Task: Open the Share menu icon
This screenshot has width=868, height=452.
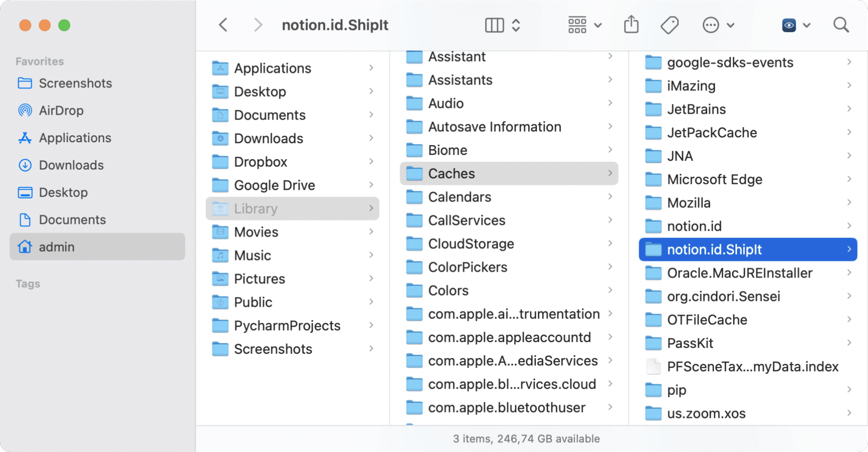Action: click(x=631, y=24)
